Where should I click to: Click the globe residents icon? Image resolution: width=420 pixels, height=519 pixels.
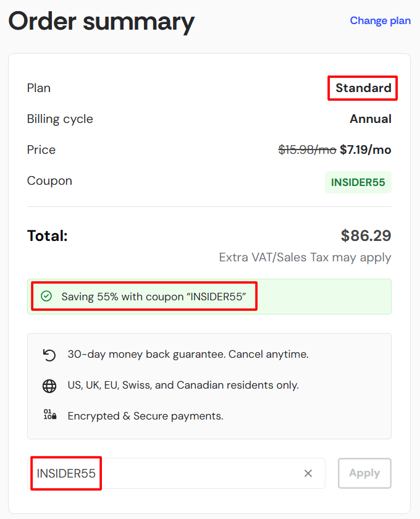pyautogui.click(x=49, y=386)
